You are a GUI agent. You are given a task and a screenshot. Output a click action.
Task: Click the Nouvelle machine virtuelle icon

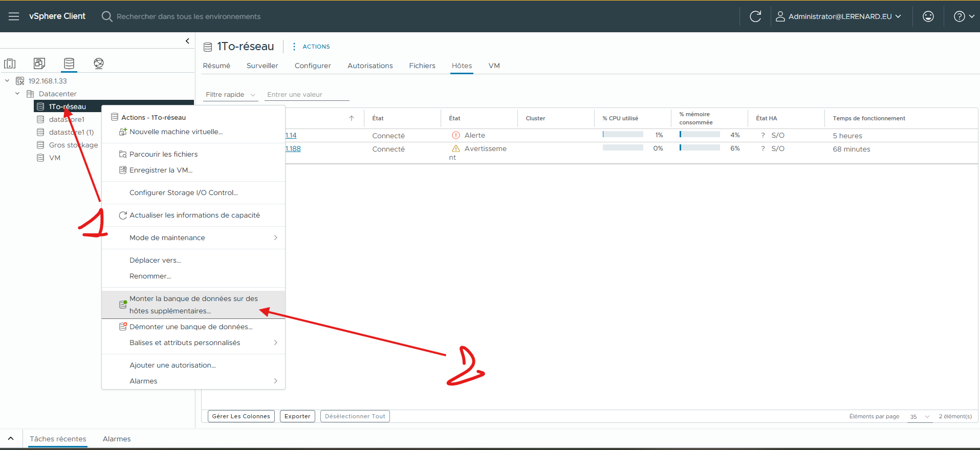coord(123,132)
